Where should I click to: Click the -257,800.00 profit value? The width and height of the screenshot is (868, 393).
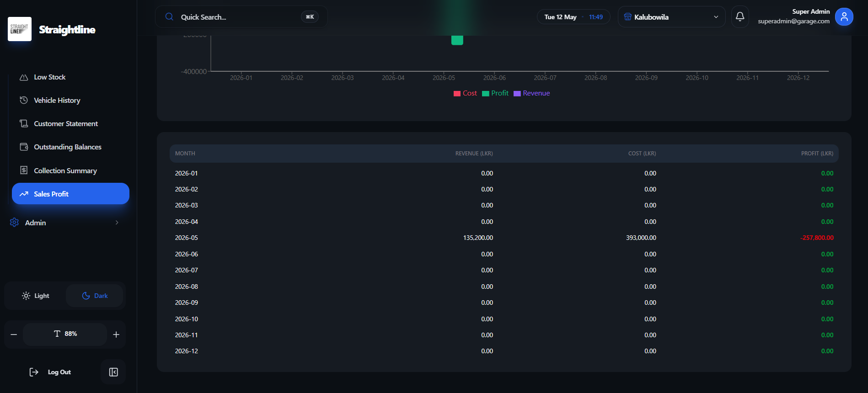817,238
